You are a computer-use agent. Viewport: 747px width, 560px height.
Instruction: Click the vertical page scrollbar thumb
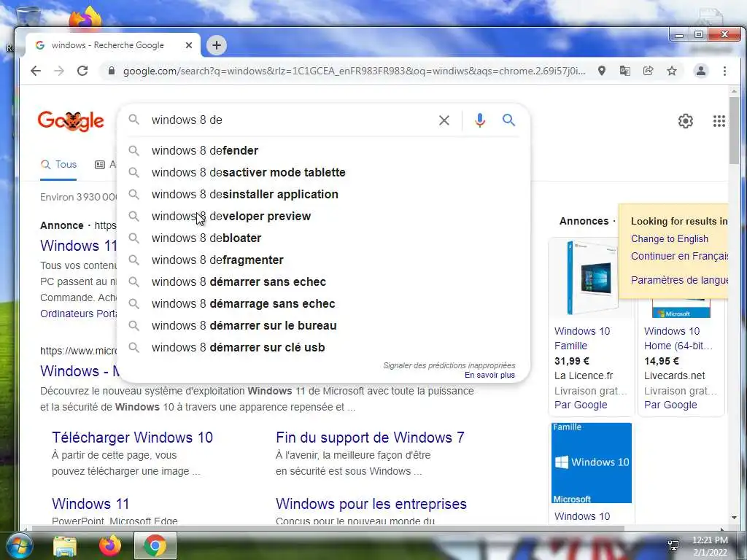[x=734, y=131]
